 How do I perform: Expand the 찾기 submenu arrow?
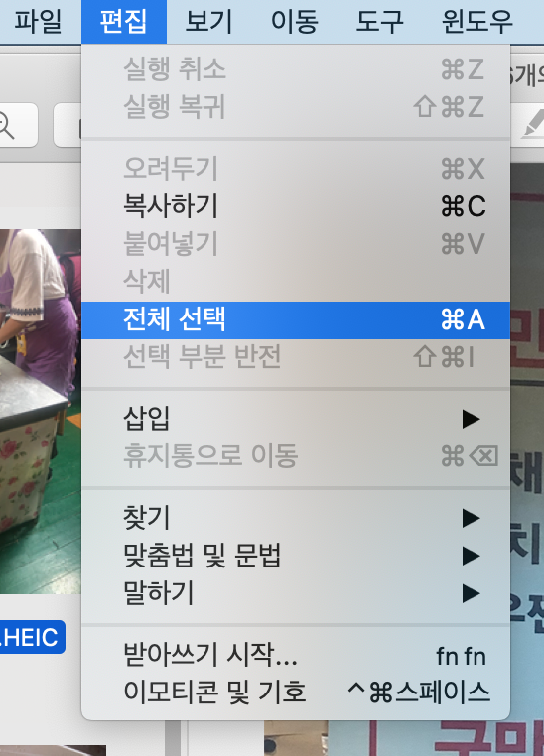pyautogui.click(x=471, y=518)
